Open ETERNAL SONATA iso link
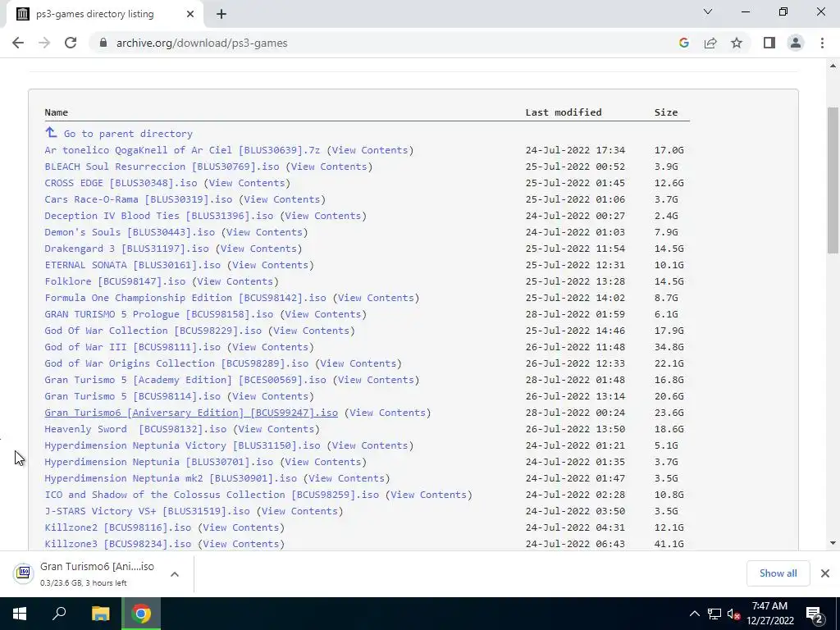Viewport: 840px width, 630px height. (x=132, y=265)
